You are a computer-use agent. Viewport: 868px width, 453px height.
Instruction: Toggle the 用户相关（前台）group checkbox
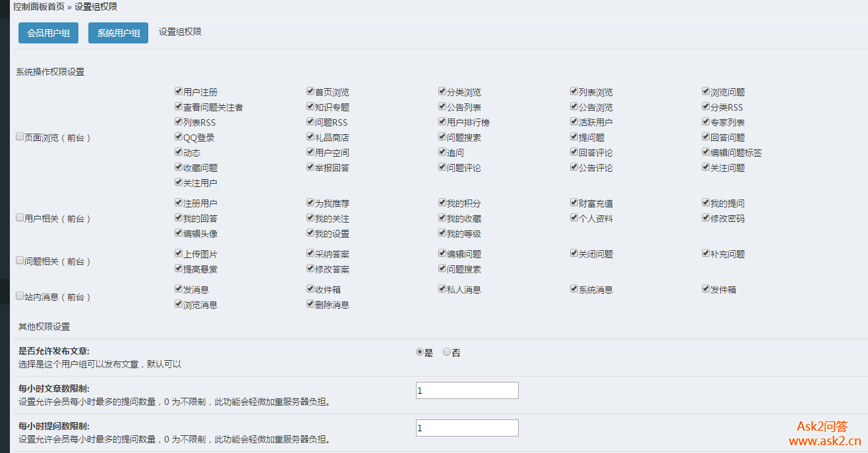click(20, 217)
